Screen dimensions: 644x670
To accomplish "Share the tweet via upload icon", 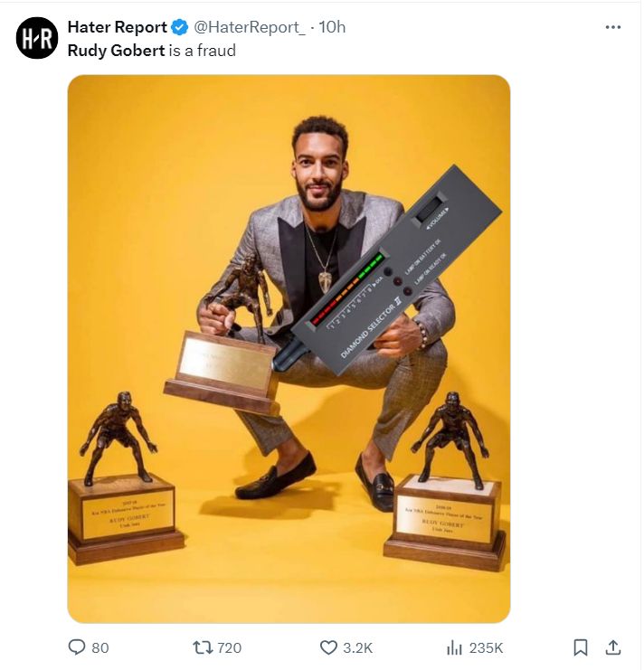I will [x=613, y=647].
